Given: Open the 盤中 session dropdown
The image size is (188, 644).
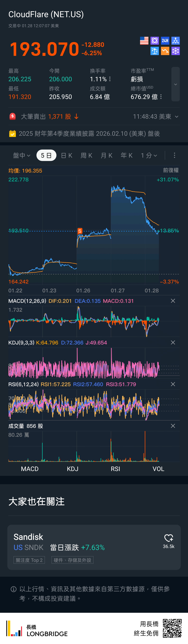Looking at the screenshot, I should [x=22, y=156].
